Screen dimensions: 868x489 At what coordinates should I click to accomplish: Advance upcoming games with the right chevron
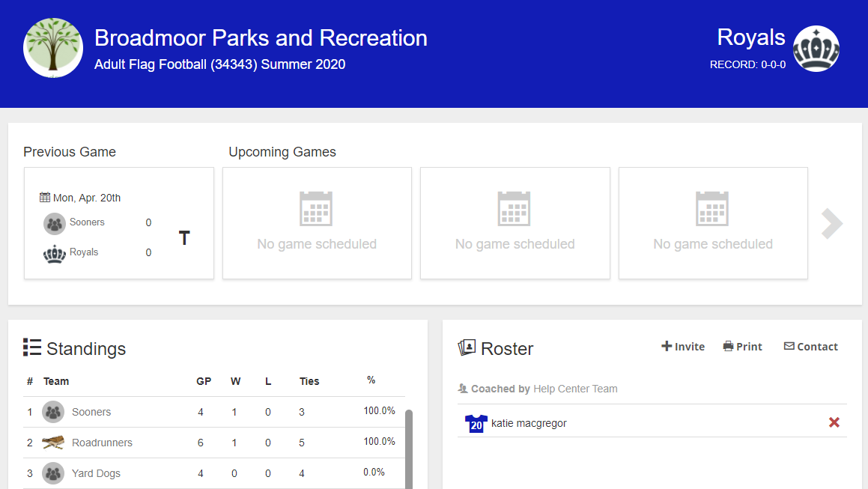831,224
